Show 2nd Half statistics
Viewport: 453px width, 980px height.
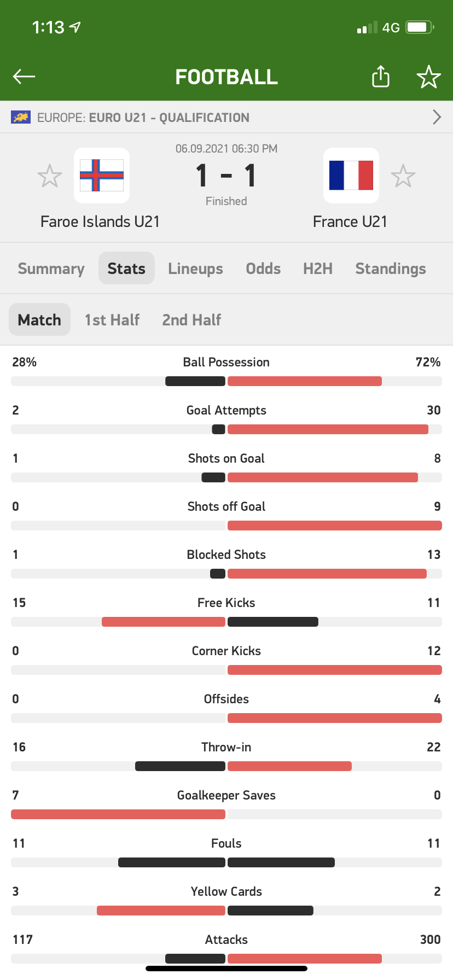[191, 320]
